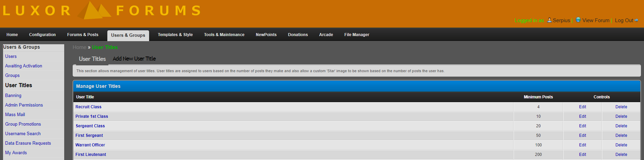Edit the Sergeant Class title
The width and height of the screenshot is (644, 160).
point(583,126)
